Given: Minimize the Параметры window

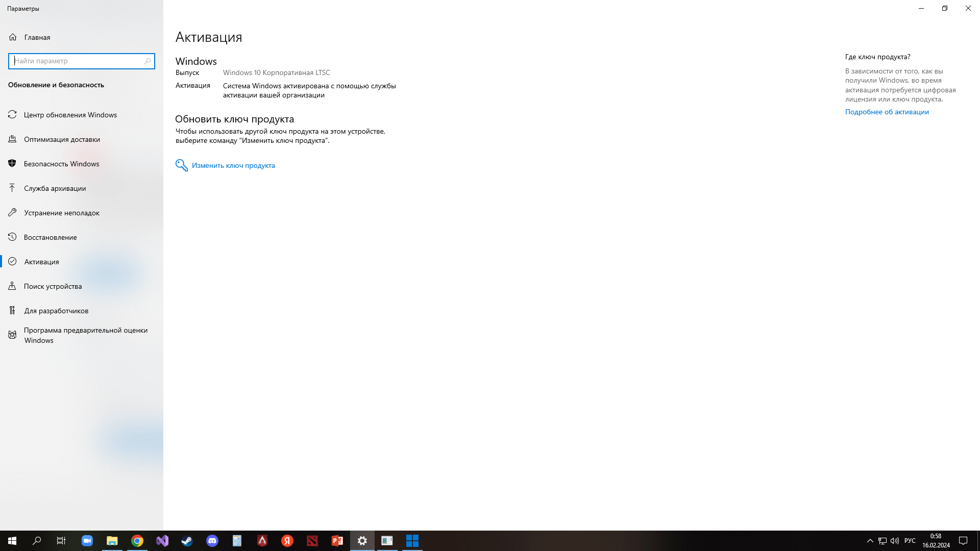Looking at the screenshot, I should 921,8.
